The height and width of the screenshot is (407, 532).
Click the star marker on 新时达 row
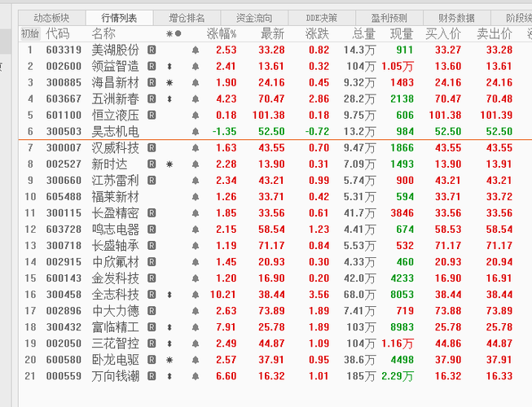coord(169,164)
